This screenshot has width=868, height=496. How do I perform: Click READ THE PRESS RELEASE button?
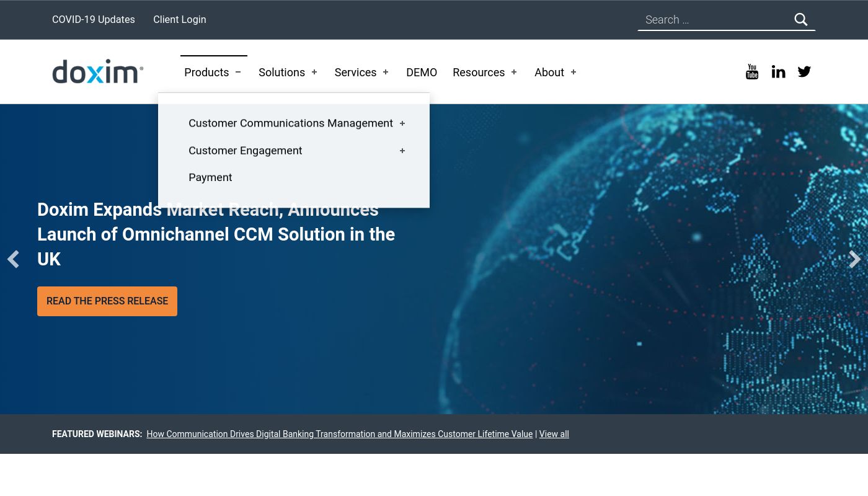(107, 301)
